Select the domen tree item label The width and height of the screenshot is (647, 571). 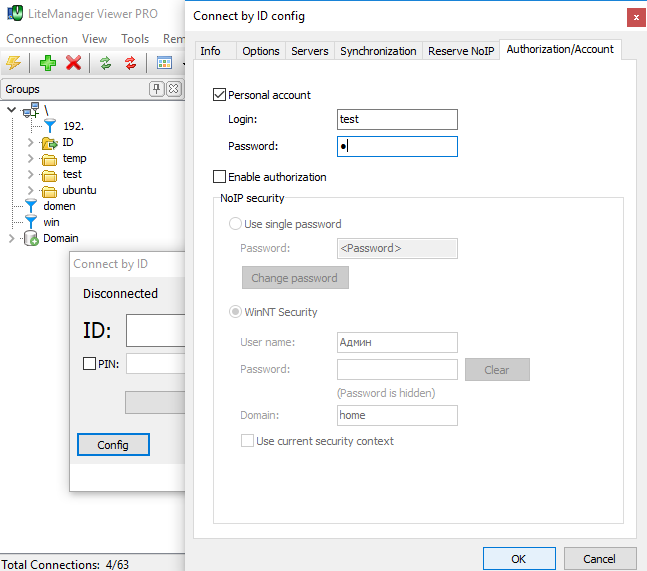point(59,206)
